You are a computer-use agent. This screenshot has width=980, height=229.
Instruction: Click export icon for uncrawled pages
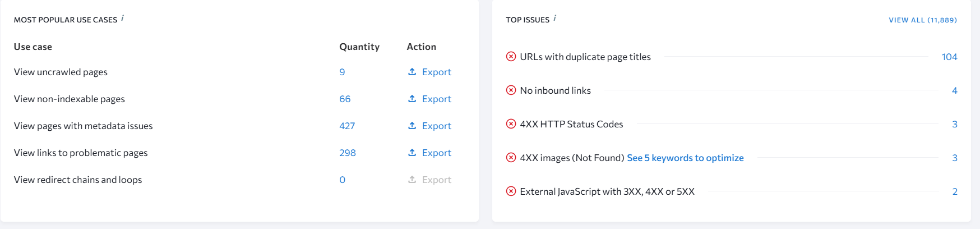click(x=412, y=72)
